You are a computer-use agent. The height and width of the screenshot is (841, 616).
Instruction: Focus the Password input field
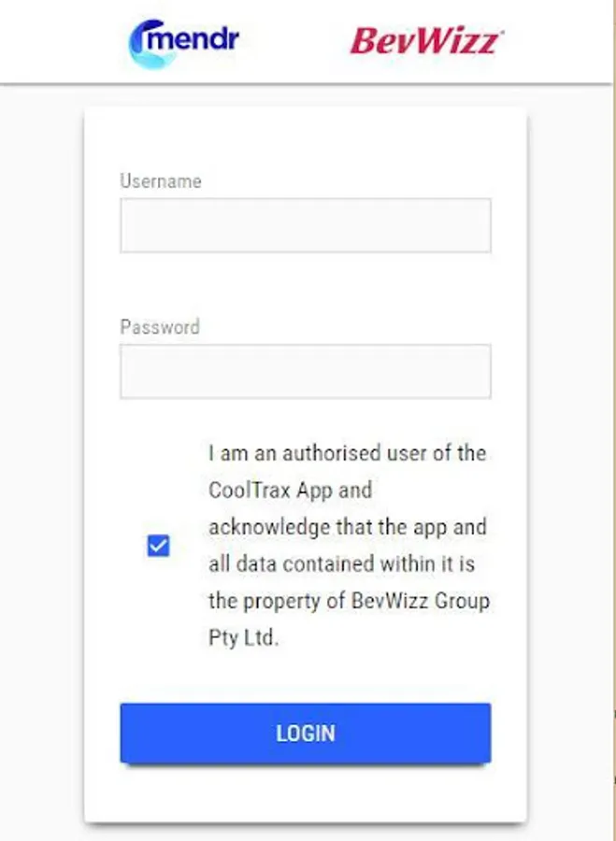[x=305, y=371]
